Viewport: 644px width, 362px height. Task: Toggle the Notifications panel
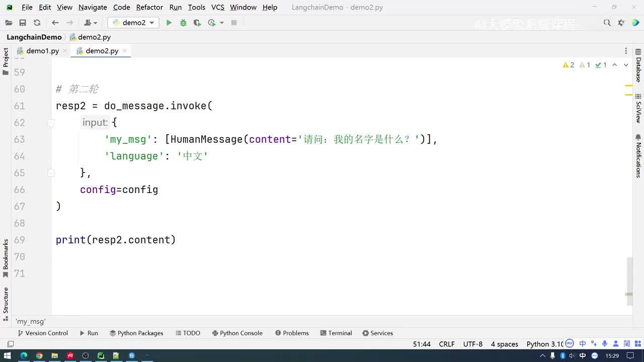point(638,155)
